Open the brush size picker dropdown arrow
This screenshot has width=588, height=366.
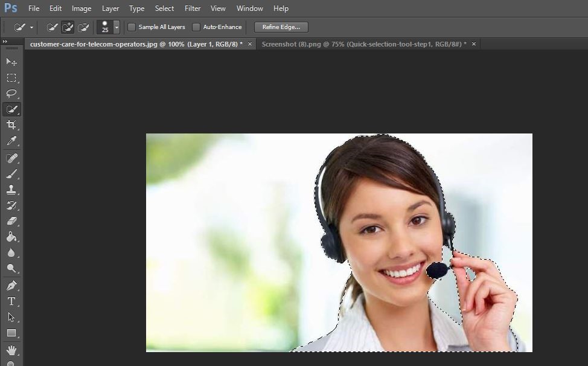pos(117,27)
